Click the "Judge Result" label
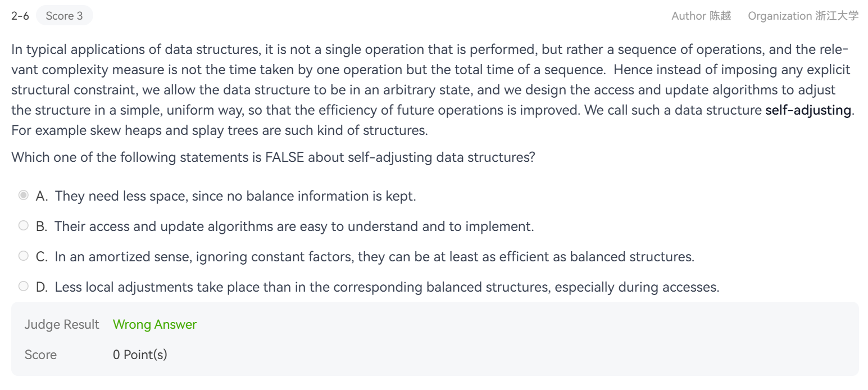 (62, 325)
